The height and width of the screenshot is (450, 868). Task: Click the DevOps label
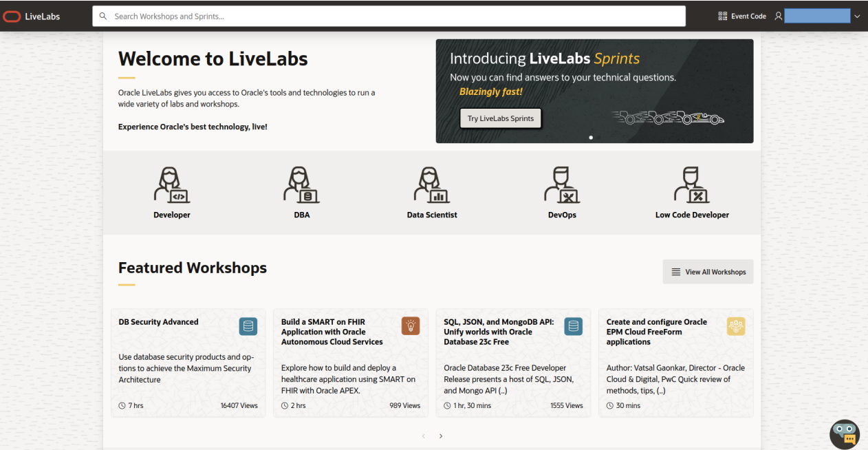[x=562, y=215]
